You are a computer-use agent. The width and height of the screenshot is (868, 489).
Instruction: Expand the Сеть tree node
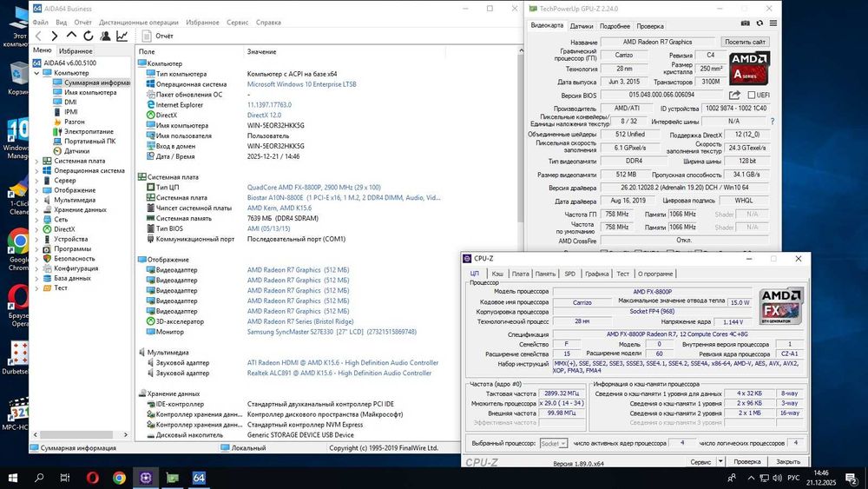click(x=37, y=220)
